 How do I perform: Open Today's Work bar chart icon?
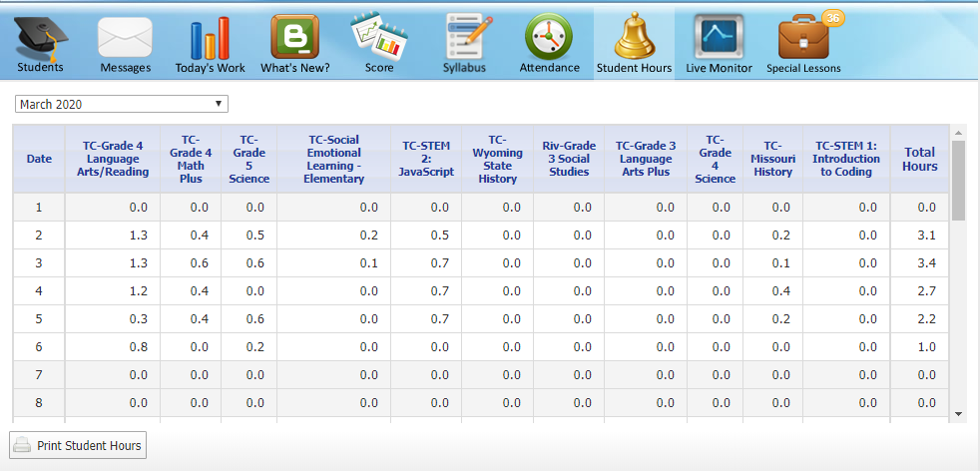[210, 38]
